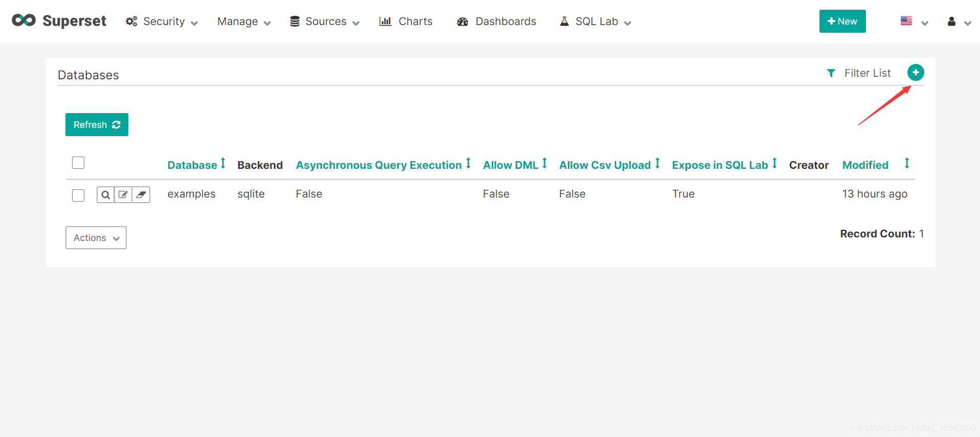This screenshot has height=437, width=980.
Task: Click the Modified column header link
Action: click(x=865, y=165)
